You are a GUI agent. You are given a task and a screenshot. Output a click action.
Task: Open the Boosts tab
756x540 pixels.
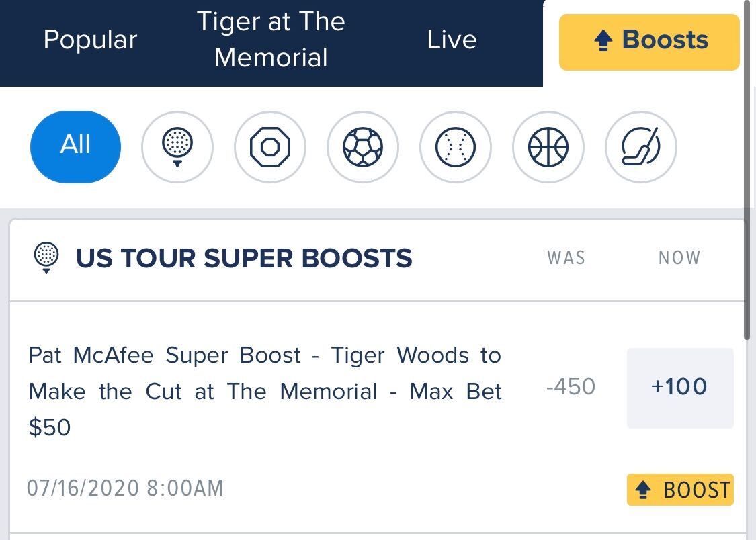pyautogui.click(x=649, y=42)
